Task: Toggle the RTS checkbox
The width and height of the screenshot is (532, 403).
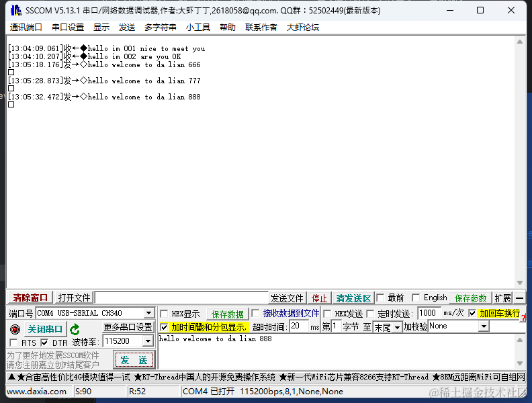Action: click(13, 343)
